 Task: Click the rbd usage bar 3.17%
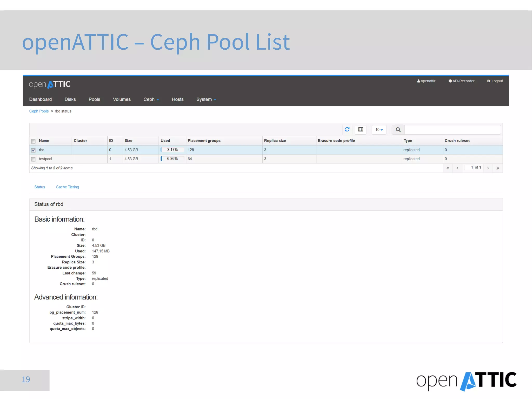(172, 150)
